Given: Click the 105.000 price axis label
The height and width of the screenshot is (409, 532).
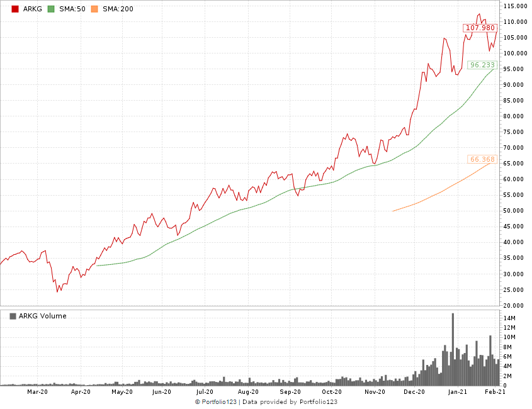Looking at the screenshot, I should click(516, 38).
